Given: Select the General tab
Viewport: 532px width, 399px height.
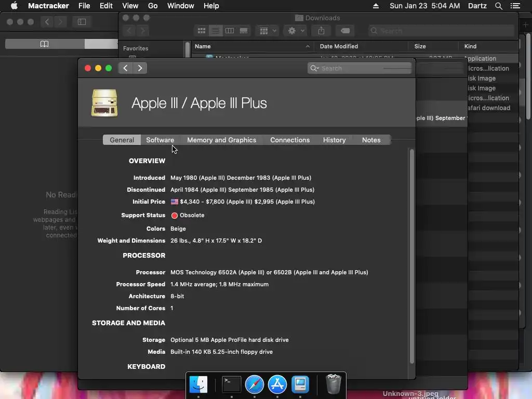Looking at the screenshot, I should [122, 140].
